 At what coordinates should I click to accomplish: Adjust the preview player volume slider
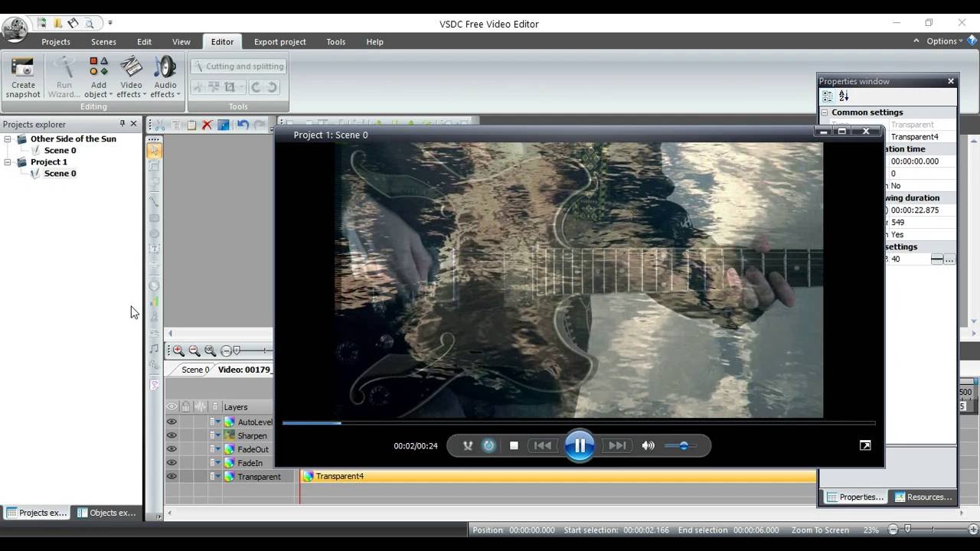(x=680, y=445)
